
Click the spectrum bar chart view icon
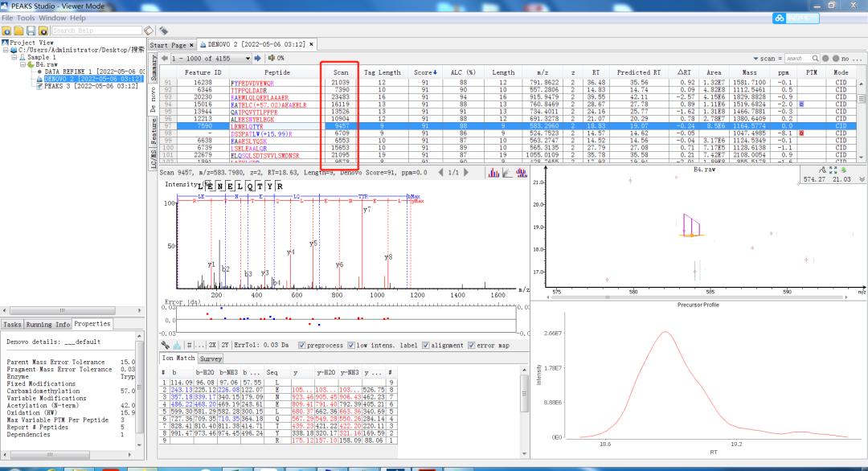tap(495, 172)
